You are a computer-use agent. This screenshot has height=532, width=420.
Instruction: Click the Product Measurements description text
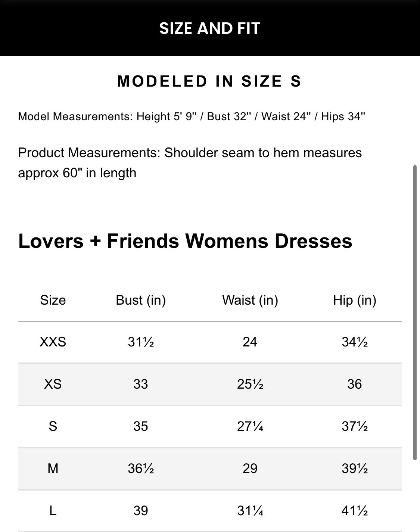(190, 163)
